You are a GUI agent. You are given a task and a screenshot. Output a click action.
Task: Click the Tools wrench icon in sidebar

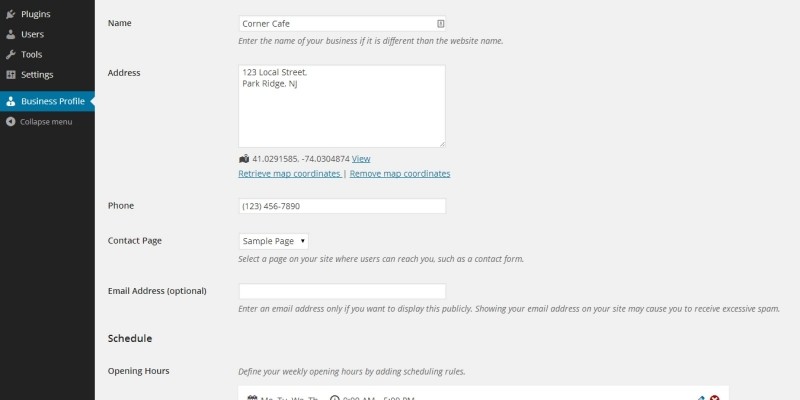click(x=10, y=54)
